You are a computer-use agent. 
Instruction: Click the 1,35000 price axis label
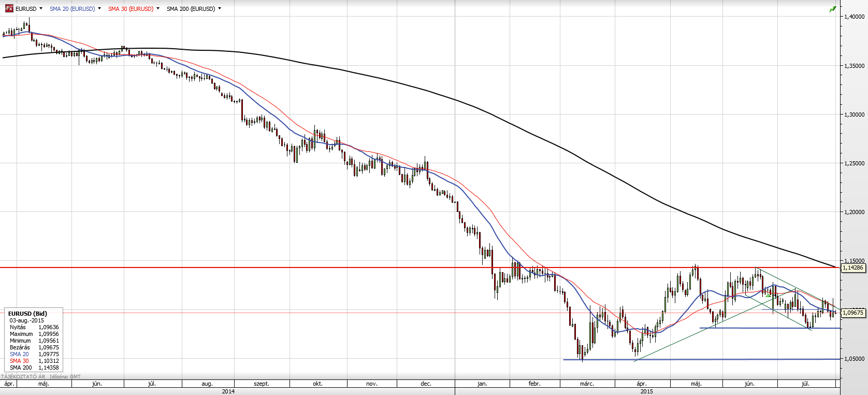[x=855, y=66]
